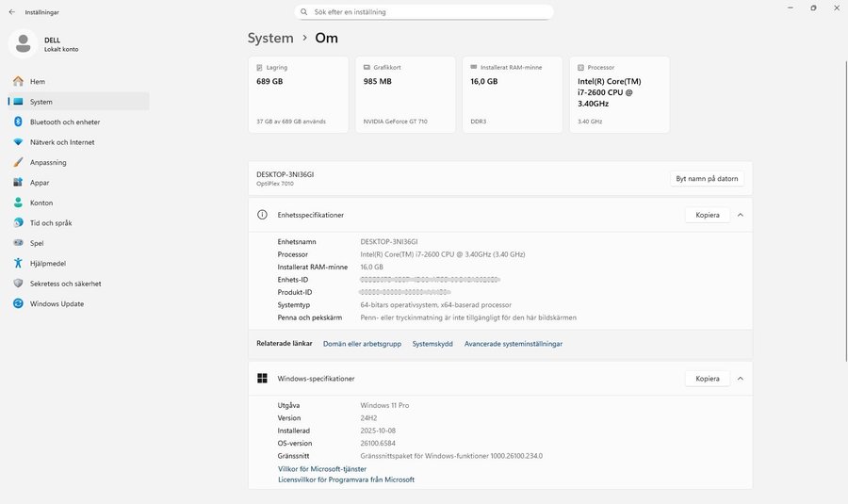
Task: Select Hjälpmedel accessibility settings
Action: (49, 264)
